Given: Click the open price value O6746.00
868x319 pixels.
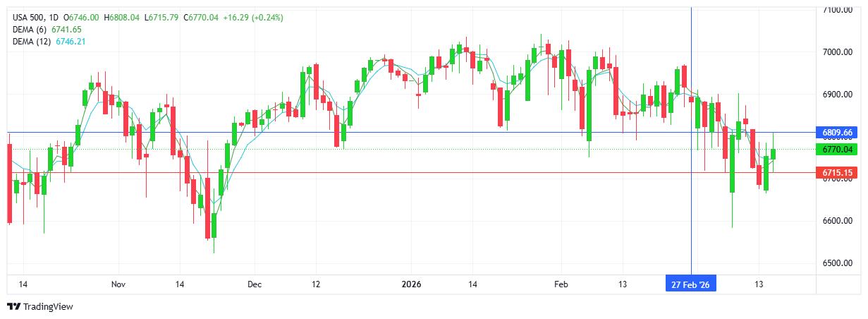Looking at the screenshot, I should 82,17.
